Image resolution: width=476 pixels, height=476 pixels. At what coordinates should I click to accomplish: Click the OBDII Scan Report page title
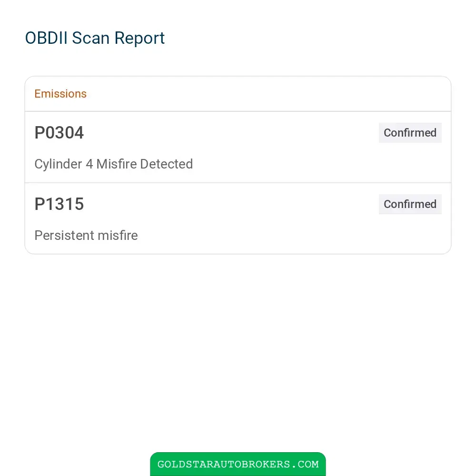(95, 38)
